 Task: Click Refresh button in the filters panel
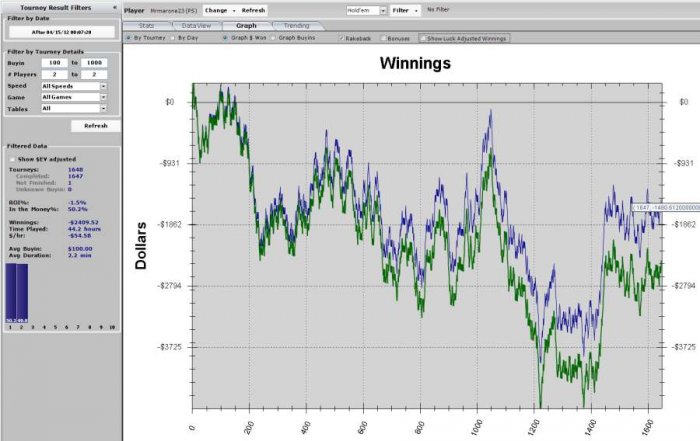[96, 126]
